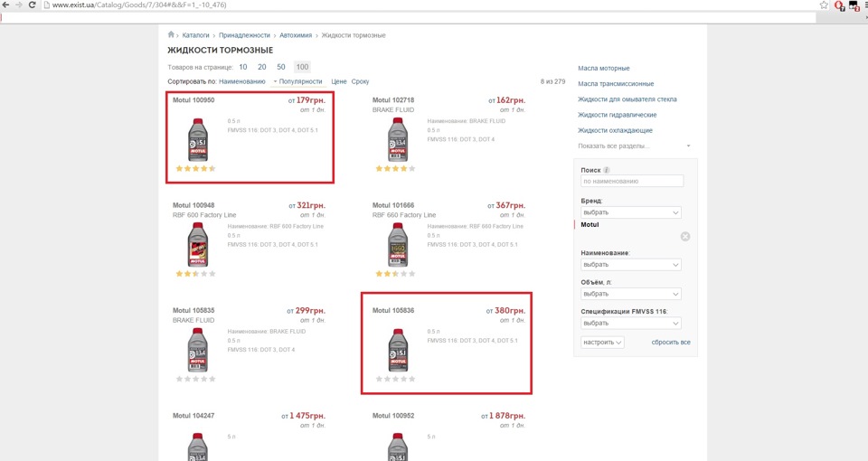Viewport: 868px width, 461px height.
Task: Reload the page with refresh icon
Action: point(33,5)
